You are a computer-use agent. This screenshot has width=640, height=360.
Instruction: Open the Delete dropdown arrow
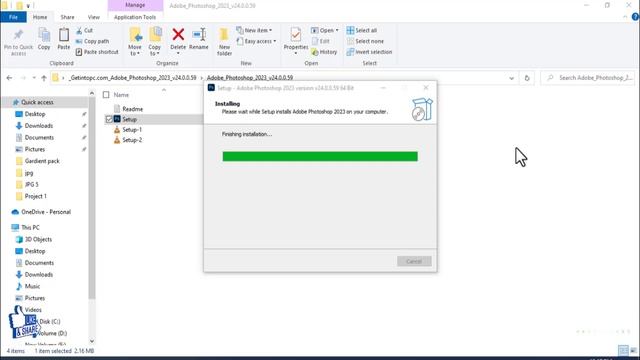[x=178, y=53]
